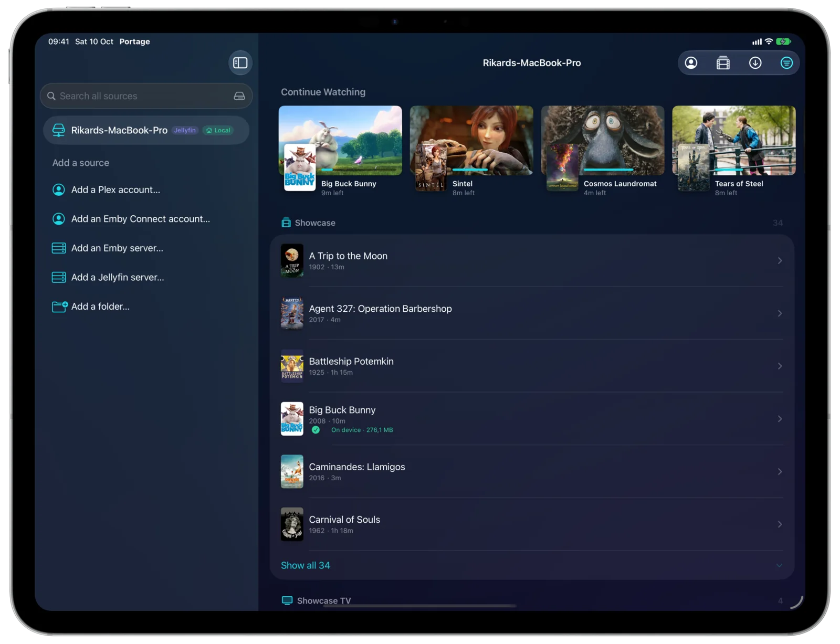The height and width of the screenshot is (644, 840).
Task: Open Agent 327 row chevron
Action: click(780, 313)
